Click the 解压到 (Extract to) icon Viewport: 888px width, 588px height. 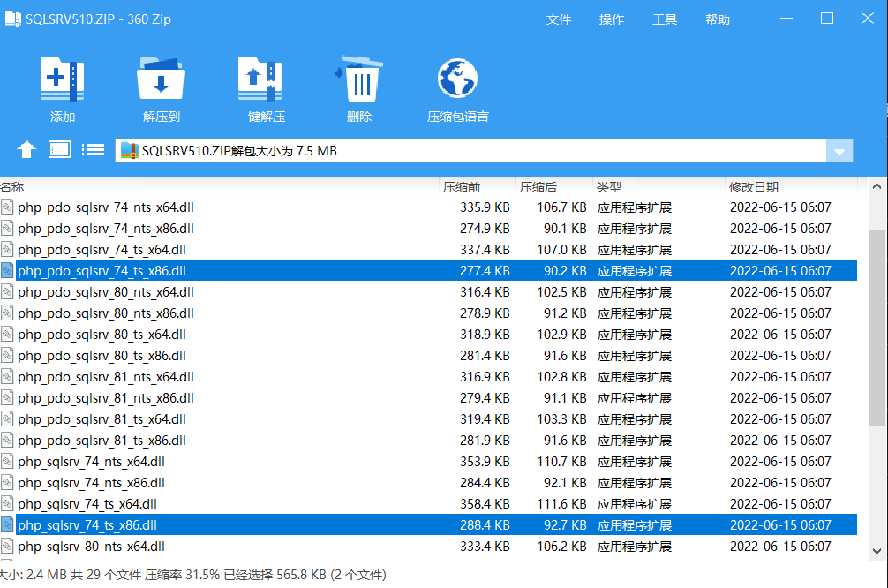pos(161,81)
